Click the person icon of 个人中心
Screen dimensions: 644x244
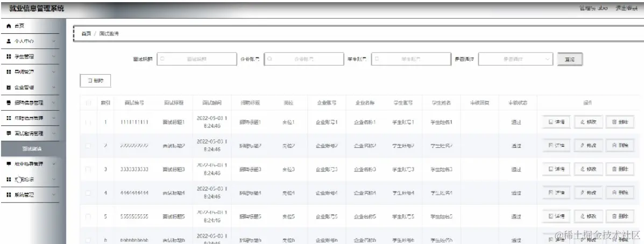[9, 41]
